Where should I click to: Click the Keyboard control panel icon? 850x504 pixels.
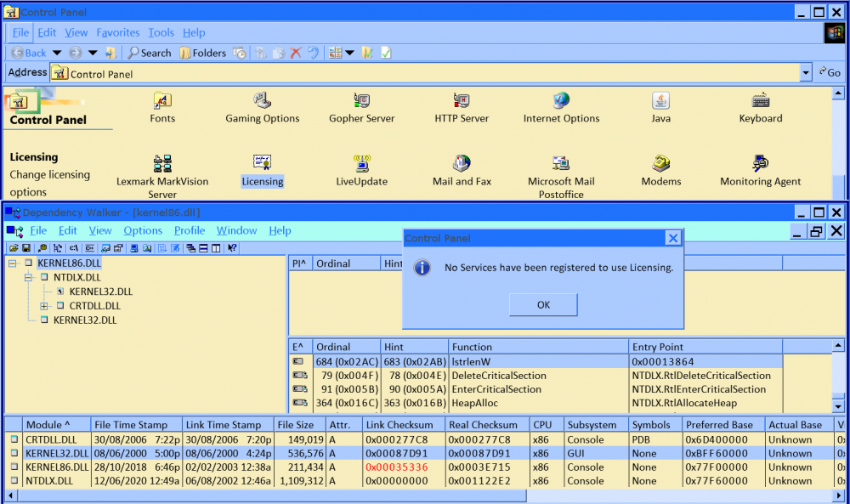coord(760,101)
